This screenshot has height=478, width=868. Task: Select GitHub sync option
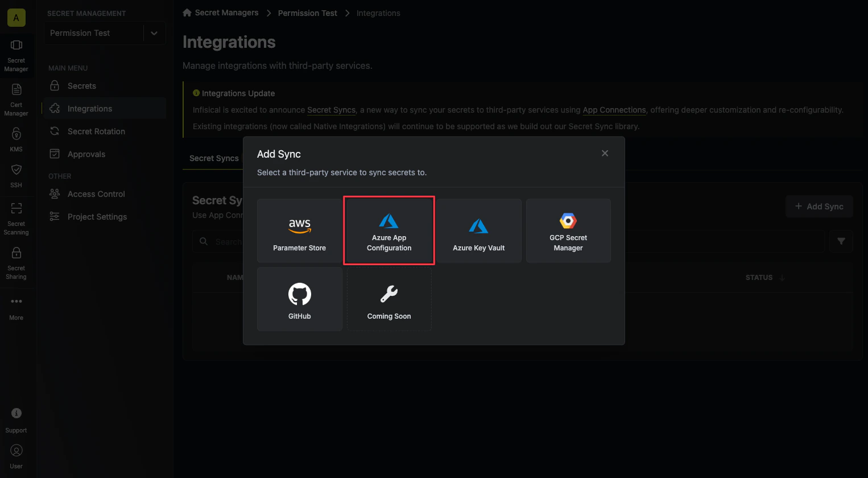(299, 299)
